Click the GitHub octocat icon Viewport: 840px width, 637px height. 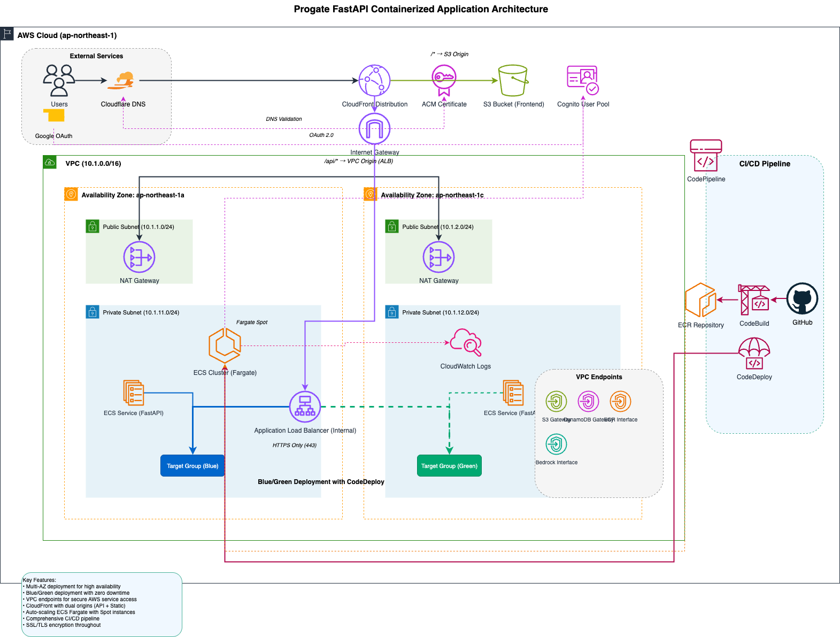pos(802,298)
